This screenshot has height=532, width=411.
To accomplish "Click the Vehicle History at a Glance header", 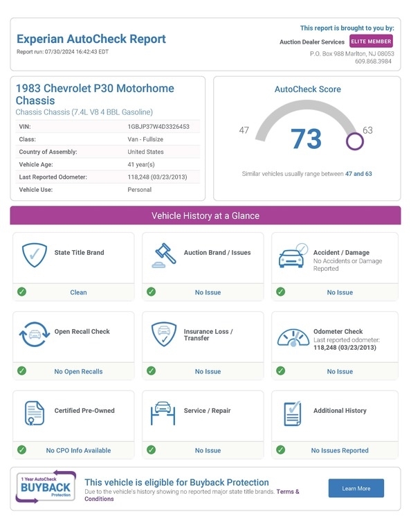I will point(205,215).
